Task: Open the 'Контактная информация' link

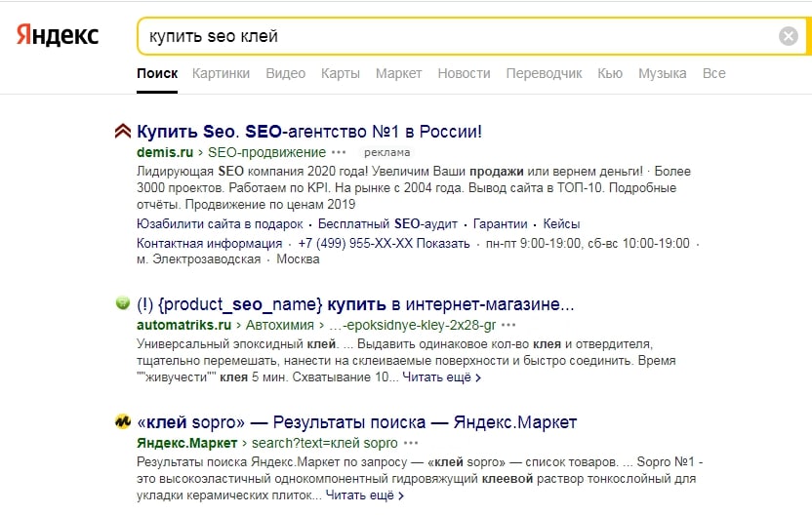Action: point(209,243)
